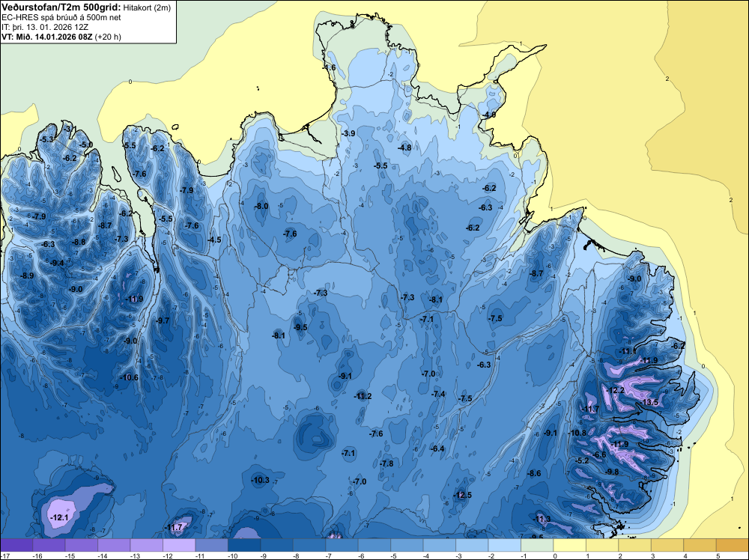Click the "Hitakort (2m)" label in the header
749x560 pixels.
147,7
